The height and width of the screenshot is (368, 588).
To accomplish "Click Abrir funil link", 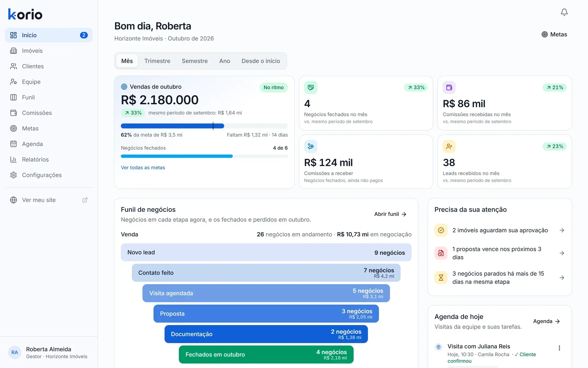I will [x=390, y=214].
